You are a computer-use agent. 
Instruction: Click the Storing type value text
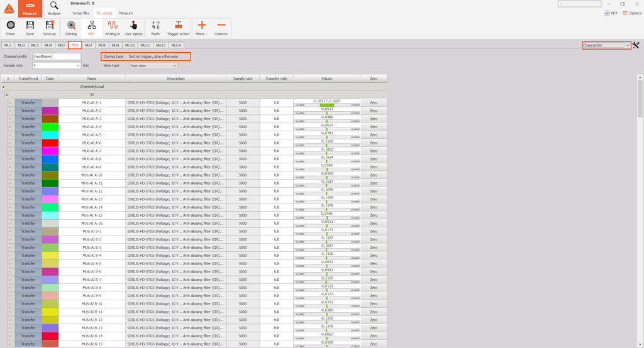pyautogui.click(x=153, y=57)
